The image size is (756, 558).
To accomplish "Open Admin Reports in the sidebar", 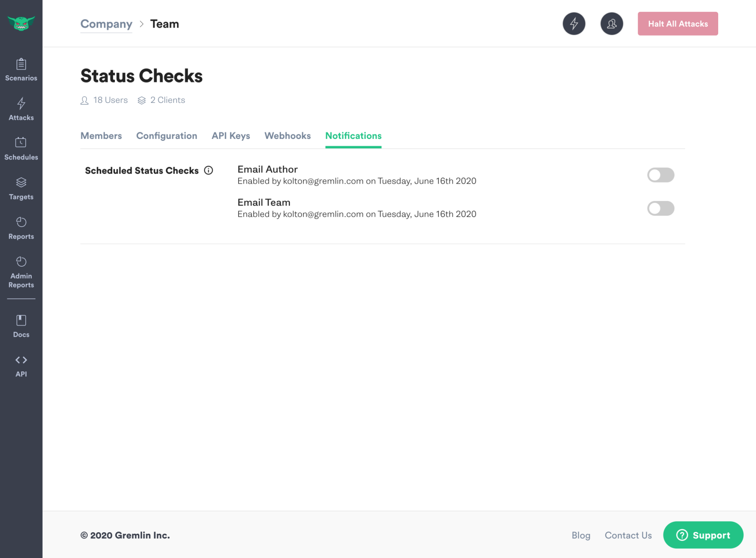I will pos(21,272).
